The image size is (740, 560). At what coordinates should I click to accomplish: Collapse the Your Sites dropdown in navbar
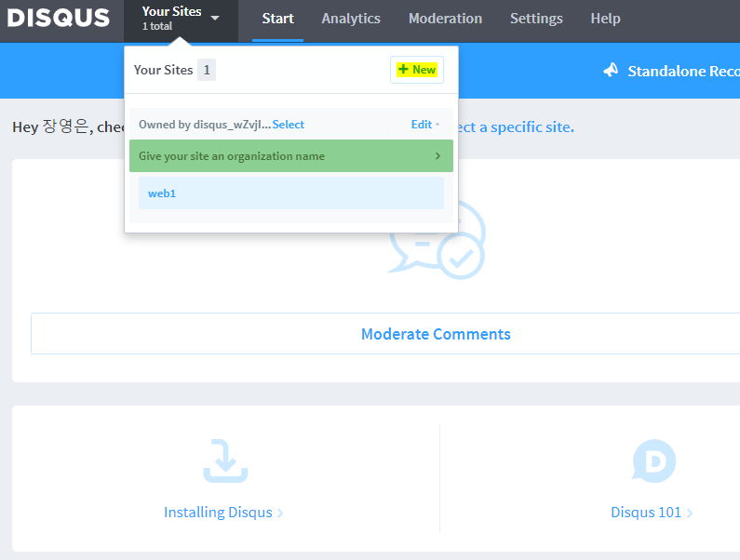(x=181, y=19)
